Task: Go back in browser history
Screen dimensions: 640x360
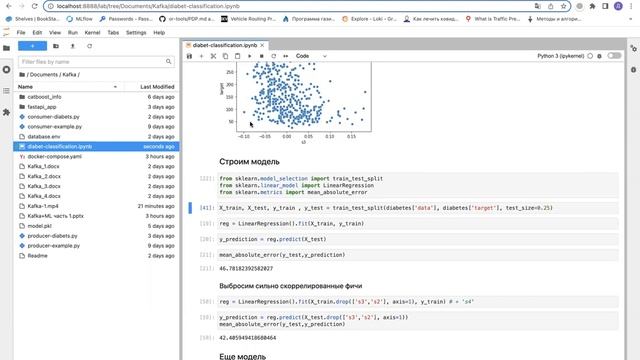Action: click(x=9, y=6)
